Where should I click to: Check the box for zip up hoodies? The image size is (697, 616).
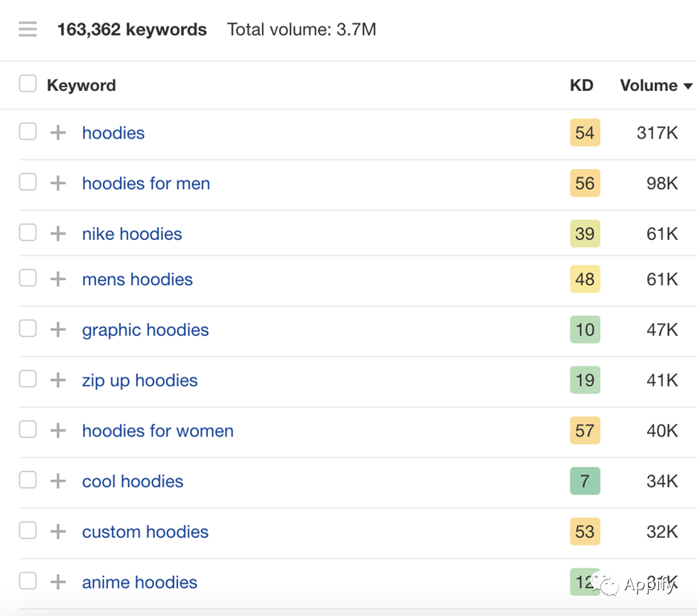(27, 378)
